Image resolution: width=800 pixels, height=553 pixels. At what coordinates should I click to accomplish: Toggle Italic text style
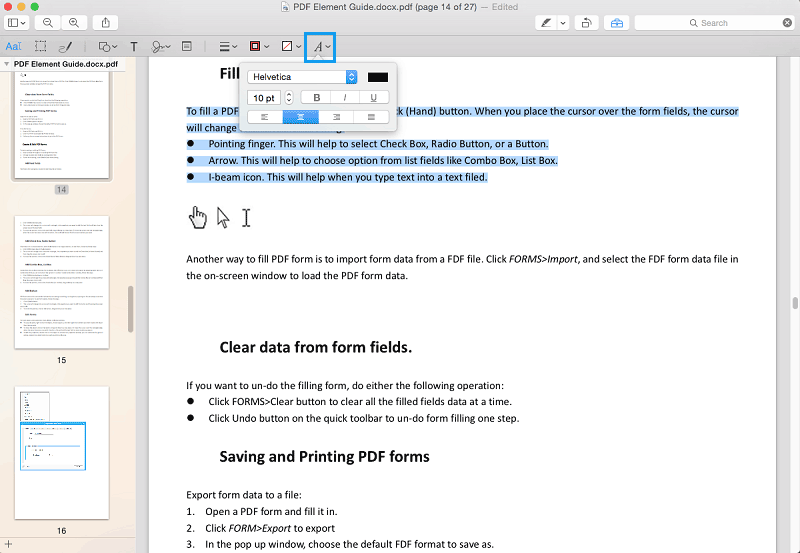(345, 97)
